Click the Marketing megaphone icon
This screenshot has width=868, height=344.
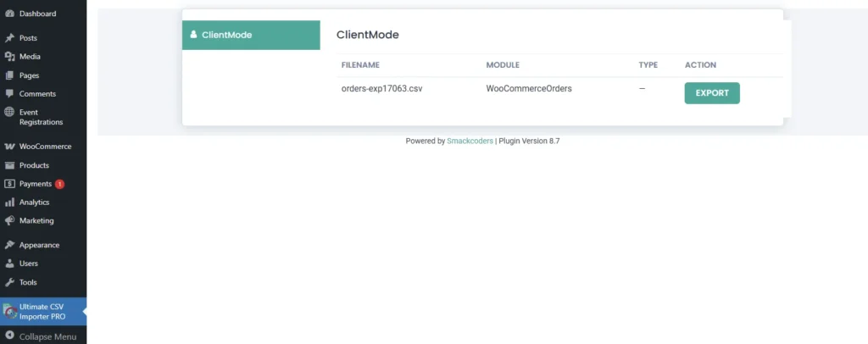pyautogui.click(x=9, y=221)
